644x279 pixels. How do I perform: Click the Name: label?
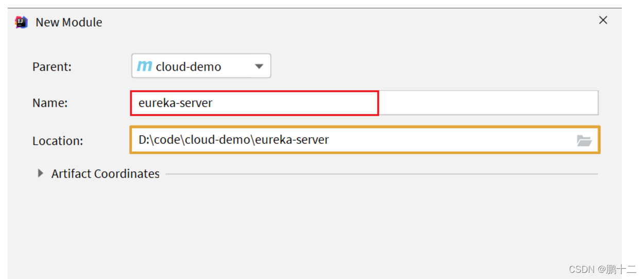(x=50, y=103)
